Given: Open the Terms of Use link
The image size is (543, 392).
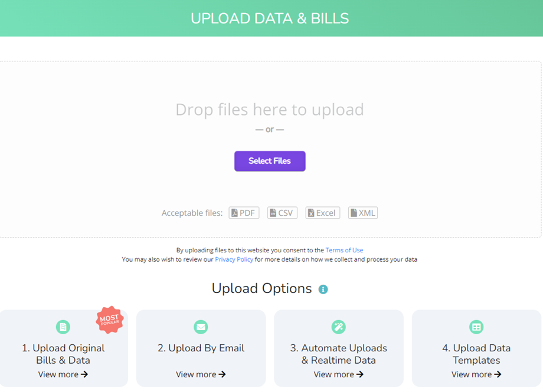Looking at the screenshot, I should [x=344, y=250].
